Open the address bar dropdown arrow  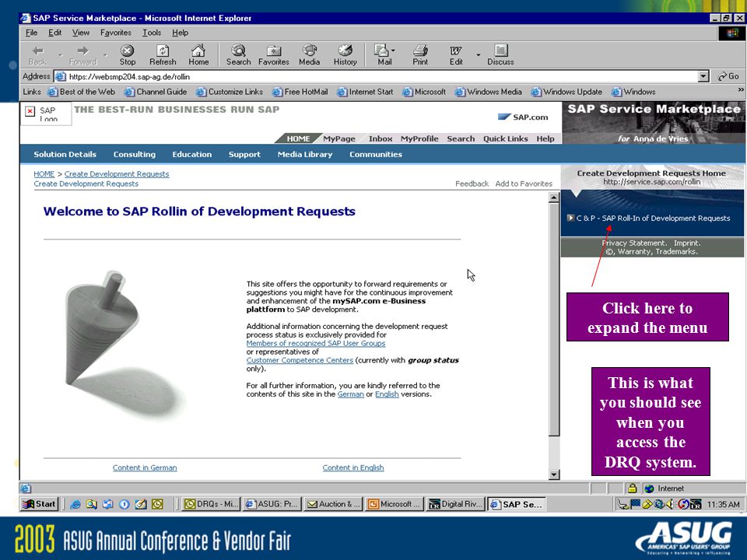pyautogui.click(x=703, y=76)
